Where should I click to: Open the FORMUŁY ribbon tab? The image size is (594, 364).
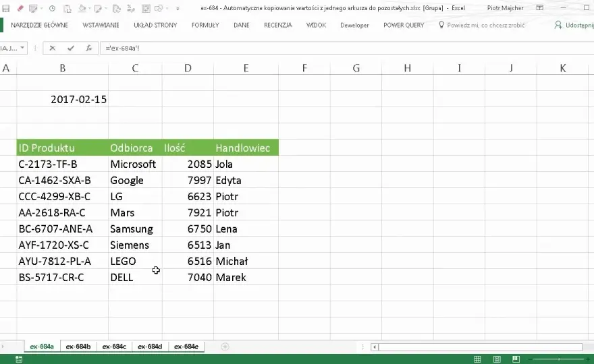pyautogui.click(x=205, y=26)
